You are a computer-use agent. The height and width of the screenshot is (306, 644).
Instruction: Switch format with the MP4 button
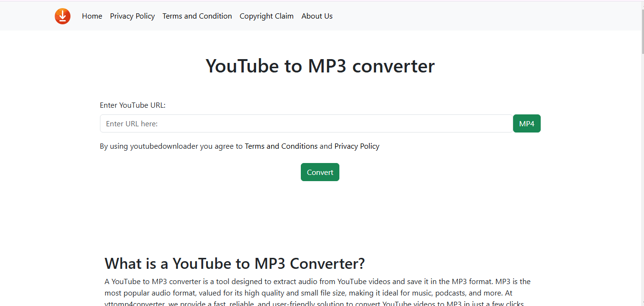pos(526,123)
